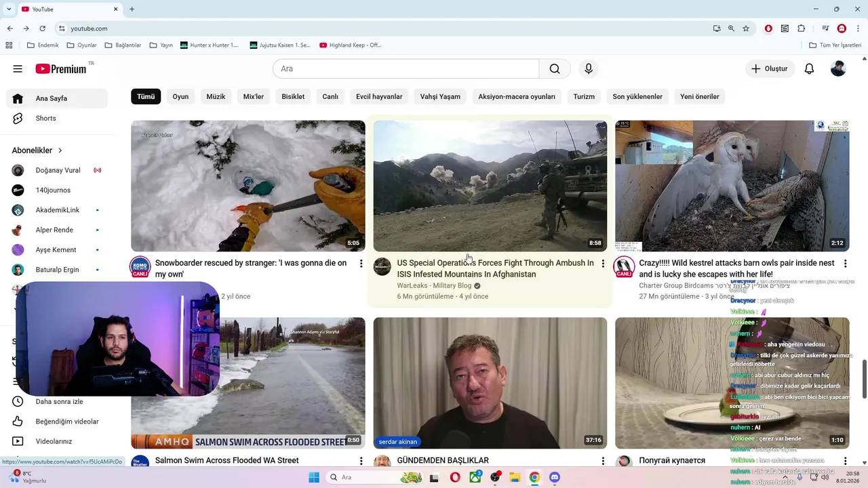This screenshot has height=488, width=868.
Task: Open the Yayın bookmarks folder
Action: [161, 45]
